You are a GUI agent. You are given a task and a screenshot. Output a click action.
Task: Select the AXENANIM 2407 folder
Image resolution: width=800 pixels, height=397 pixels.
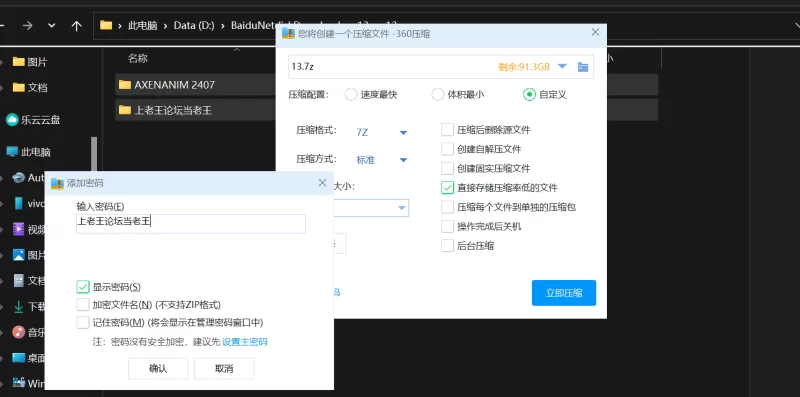(196, 85)
